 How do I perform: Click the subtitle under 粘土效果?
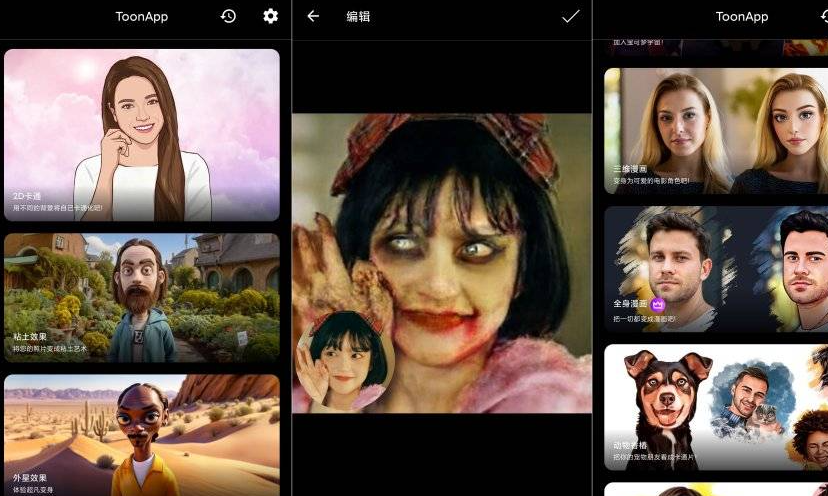click(50, 349)
